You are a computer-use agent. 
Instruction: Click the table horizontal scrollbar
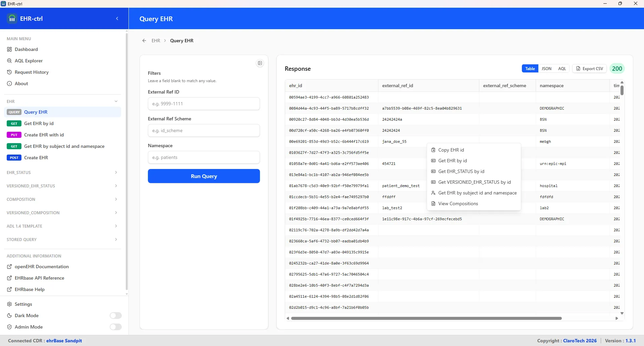(x=426, y=318)
